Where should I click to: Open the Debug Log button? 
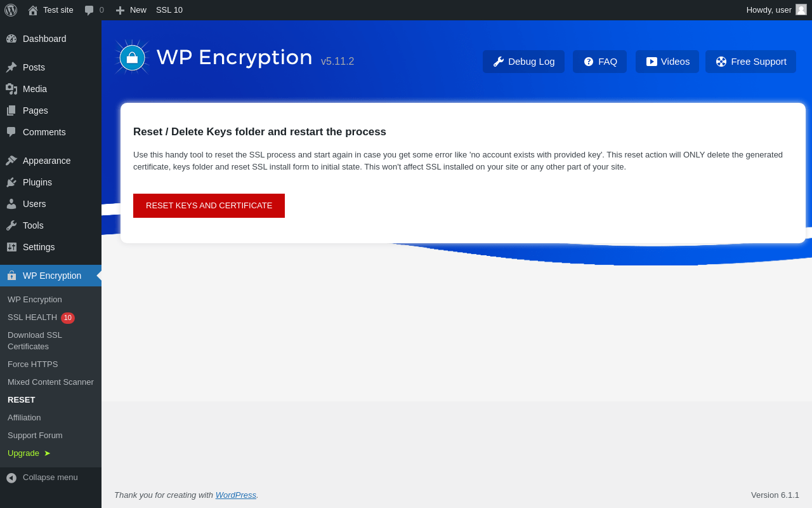coord(523,62)
